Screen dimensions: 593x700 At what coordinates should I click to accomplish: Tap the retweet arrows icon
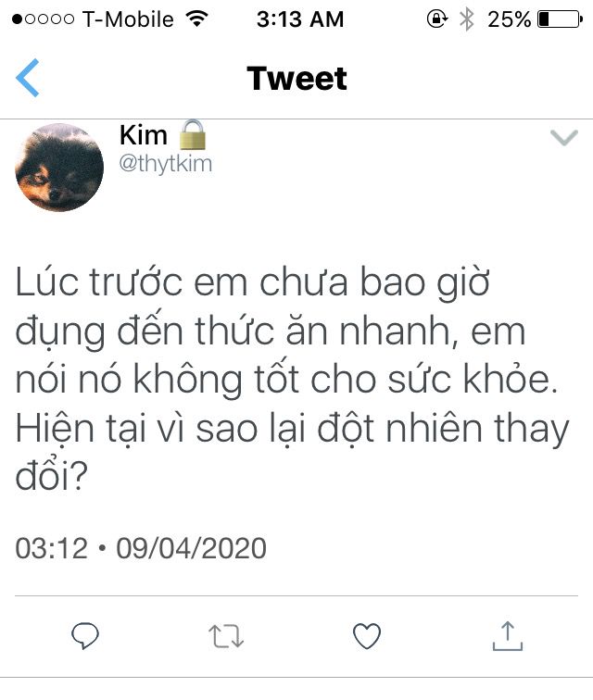pos(226,636)
